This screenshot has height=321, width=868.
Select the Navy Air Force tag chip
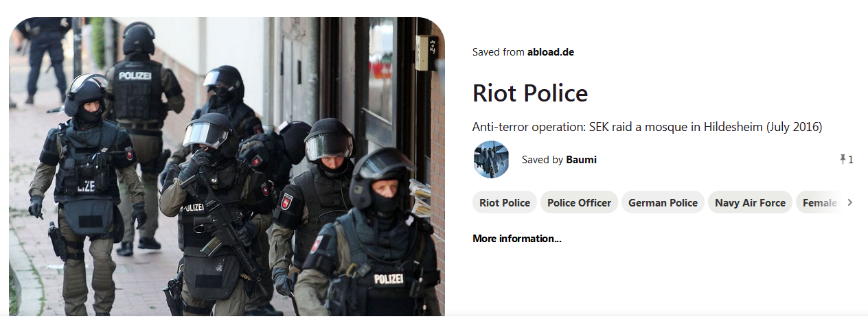[750, 202]
